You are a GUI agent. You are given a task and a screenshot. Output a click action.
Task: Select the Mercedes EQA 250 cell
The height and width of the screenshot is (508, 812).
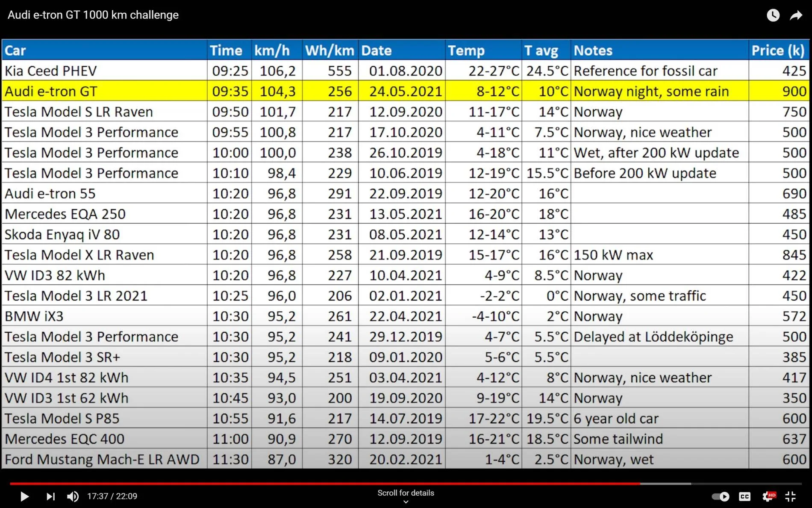tap(105, 214)
